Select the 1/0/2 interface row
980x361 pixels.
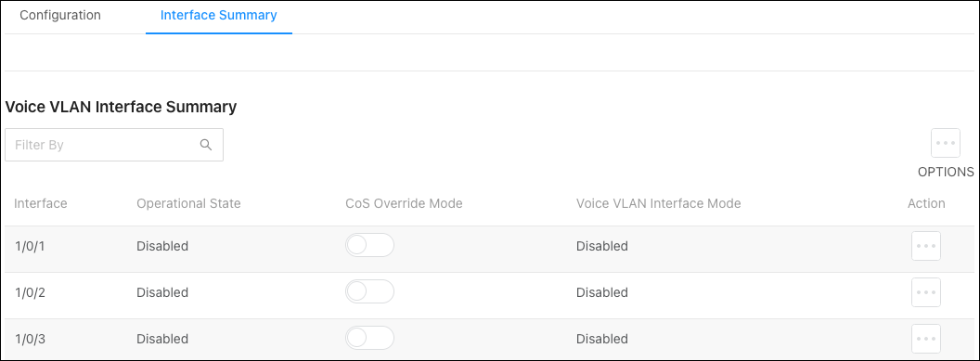pos(490,292)
